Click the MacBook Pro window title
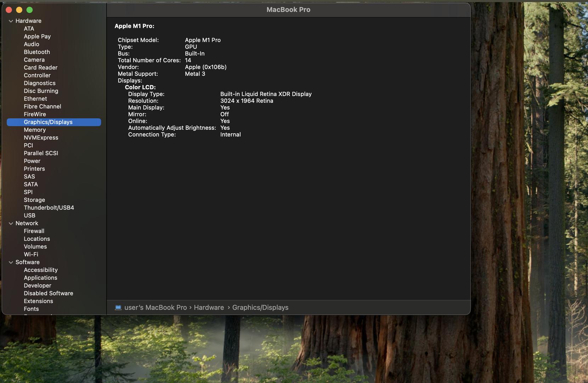Viewport: 588px width, 383px height. click(288, 10)
